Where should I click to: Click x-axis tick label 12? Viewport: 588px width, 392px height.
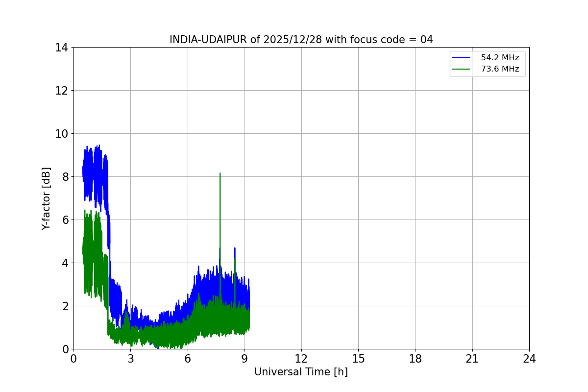pos(301,359)
